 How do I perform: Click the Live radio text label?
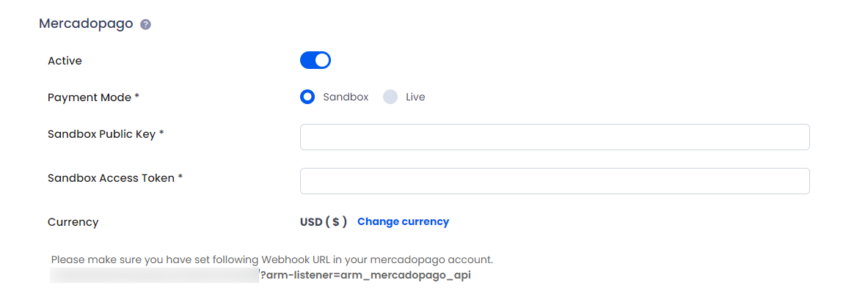point(415,97)
